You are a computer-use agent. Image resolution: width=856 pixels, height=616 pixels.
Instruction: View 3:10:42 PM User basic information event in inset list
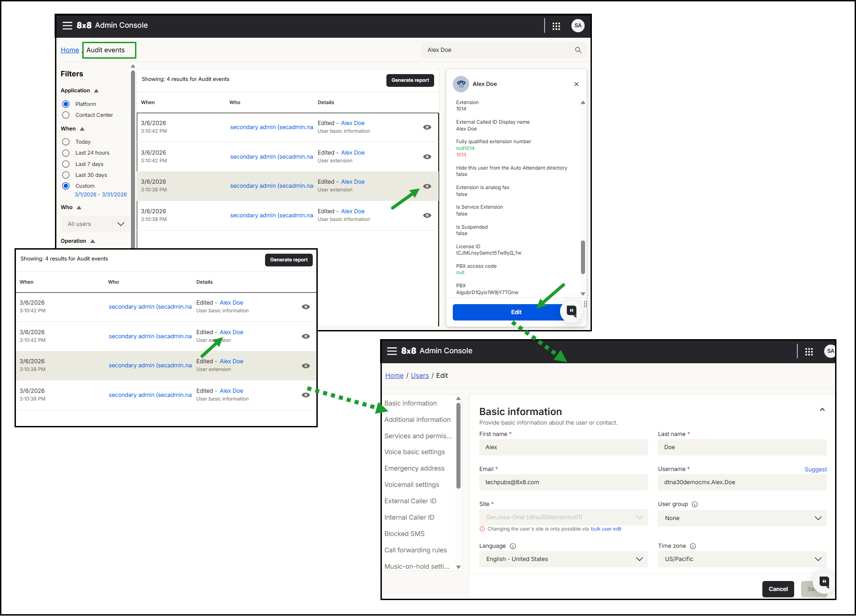305,307
